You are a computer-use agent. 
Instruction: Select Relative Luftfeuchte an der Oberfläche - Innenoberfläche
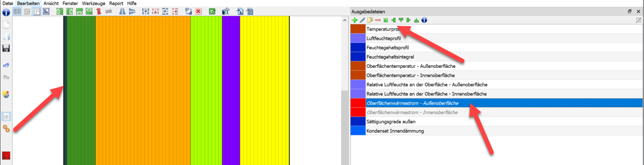(x=496, y=94)
